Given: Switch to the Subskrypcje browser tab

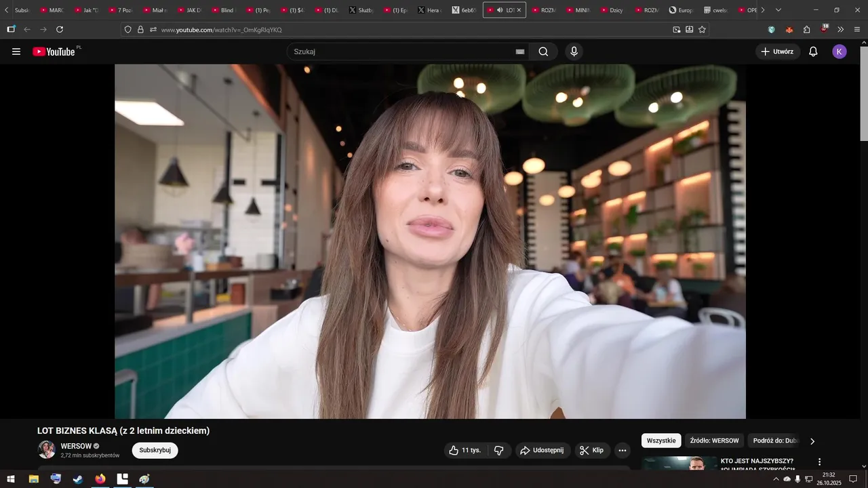Looking at the screenshot, I should 22,10.
